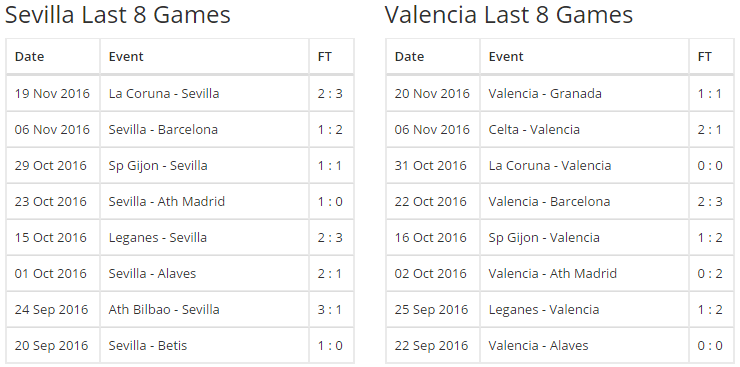Click the Ath Bilbao - Sevilla event
The height and width of the screenshot is (367, 740).
pos(164,309)
